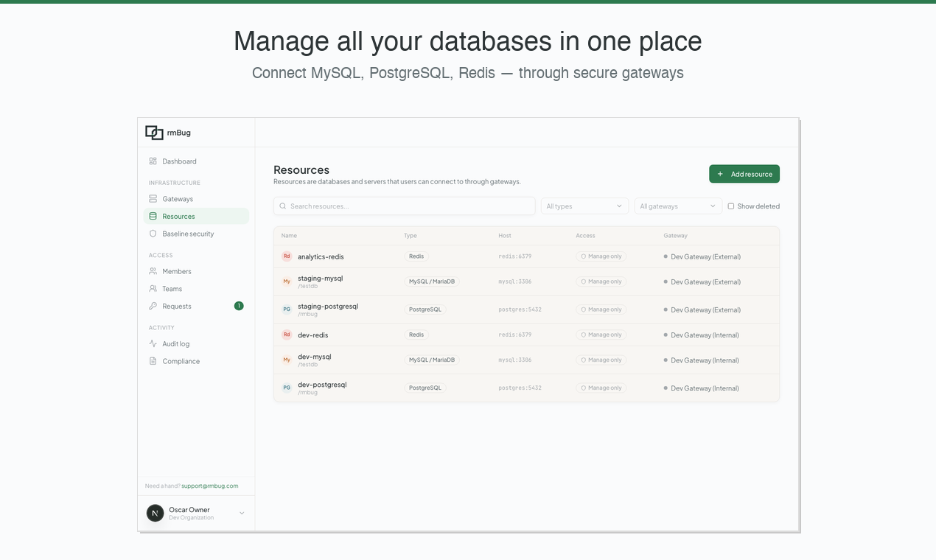Click Oscar Owner avatar icon
The image size is (936, 560).
pos(155,513)
